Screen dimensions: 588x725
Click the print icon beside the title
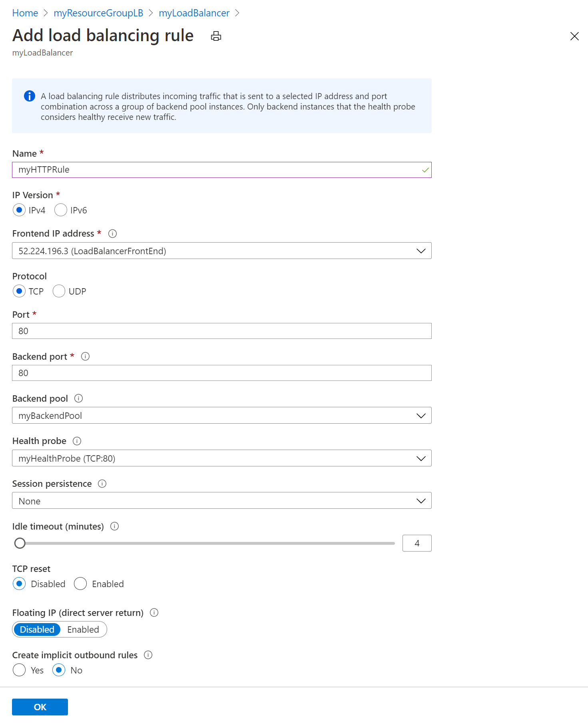pyautogui.click(x=216, y=36)
